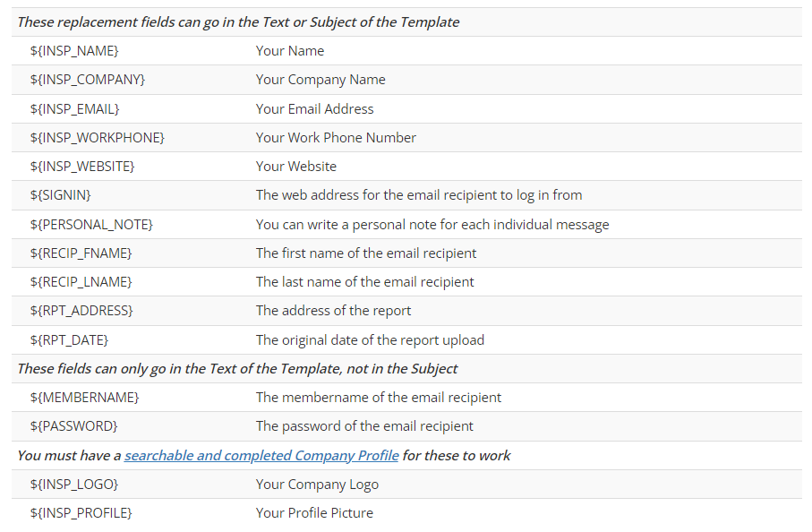Click the ${INSP_WORKPHONE} field code

click(98, 137)
